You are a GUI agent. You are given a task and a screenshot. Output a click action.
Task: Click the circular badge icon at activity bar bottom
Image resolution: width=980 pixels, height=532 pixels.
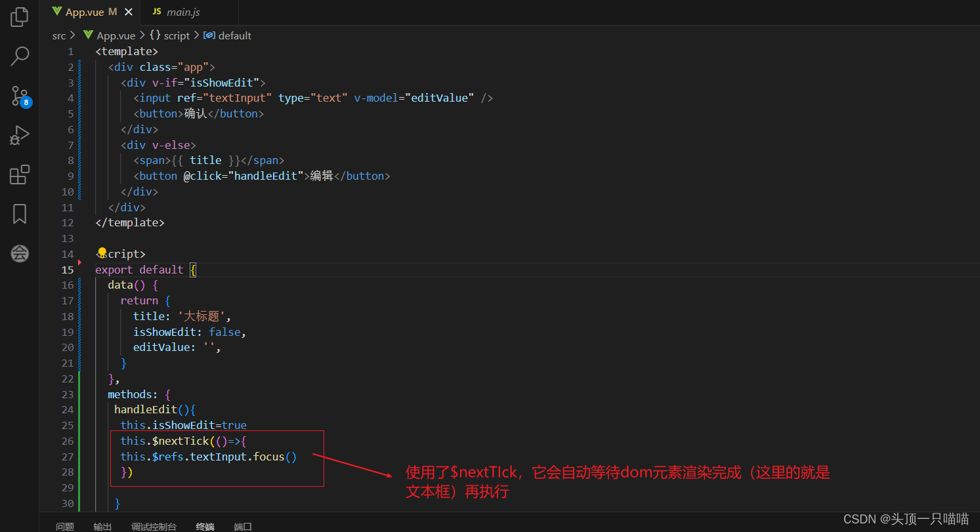[x=19, y=254]
